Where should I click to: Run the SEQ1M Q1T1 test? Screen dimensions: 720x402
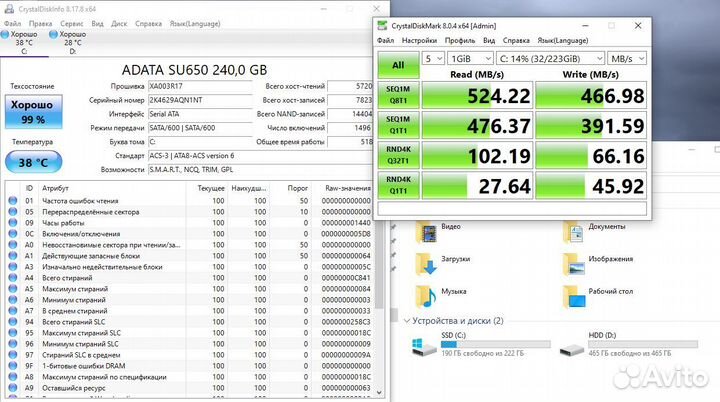tap(398, 125)
